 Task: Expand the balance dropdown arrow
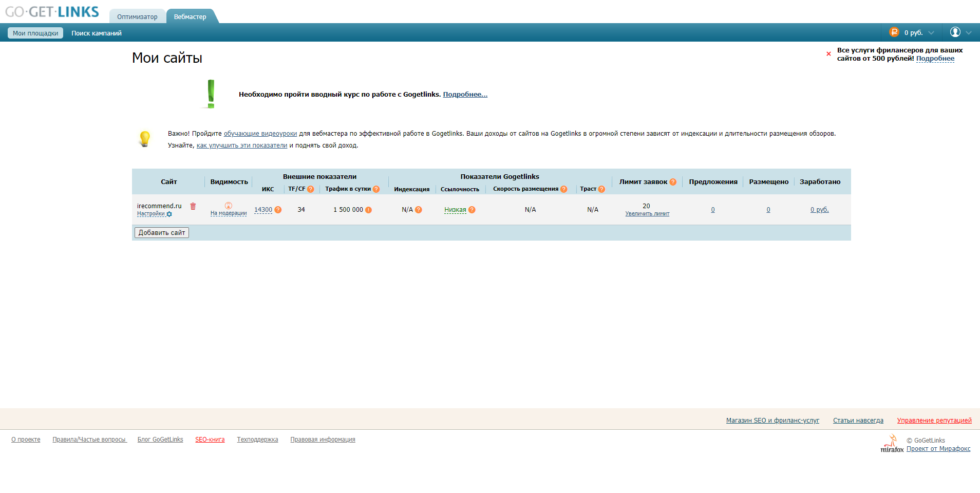[931, 33]
